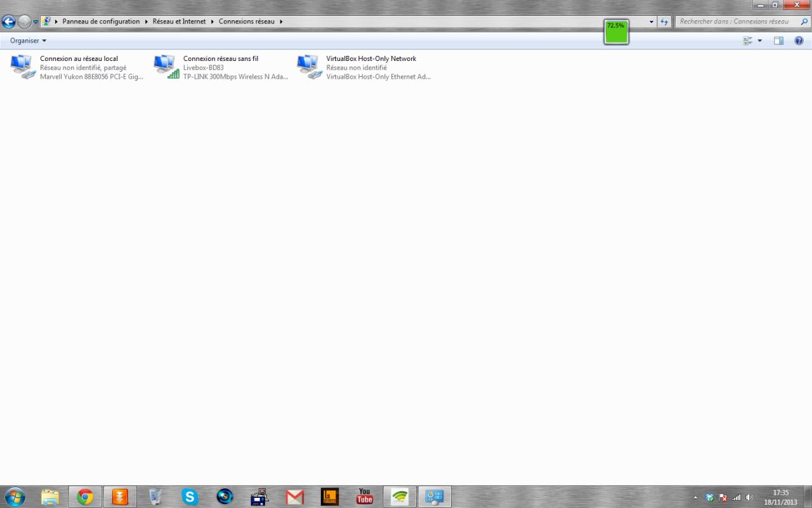812x508 pixels.
Task: Restore down the Connexions réseau window
Action: [775, 5]
